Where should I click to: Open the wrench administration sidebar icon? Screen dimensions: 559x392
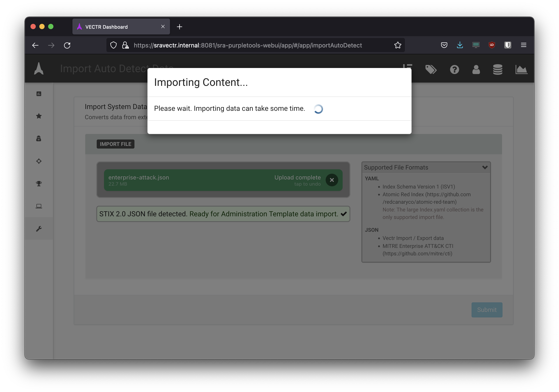click(39, 229)
